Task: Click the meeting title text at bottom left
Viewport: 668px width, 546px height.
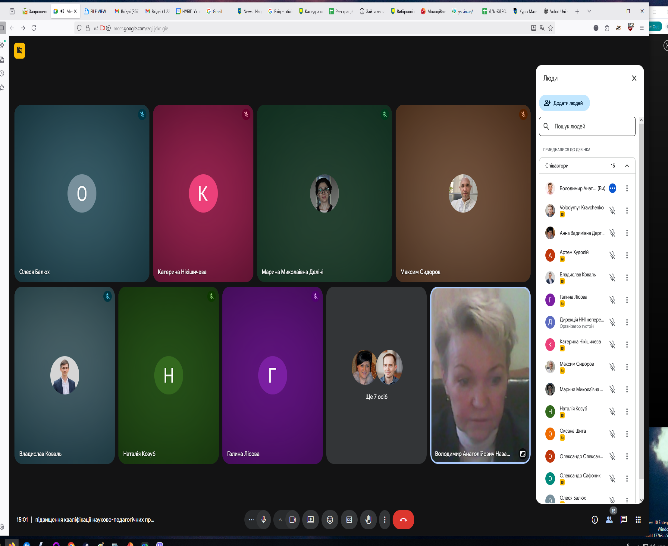Action: coord(95,520)
